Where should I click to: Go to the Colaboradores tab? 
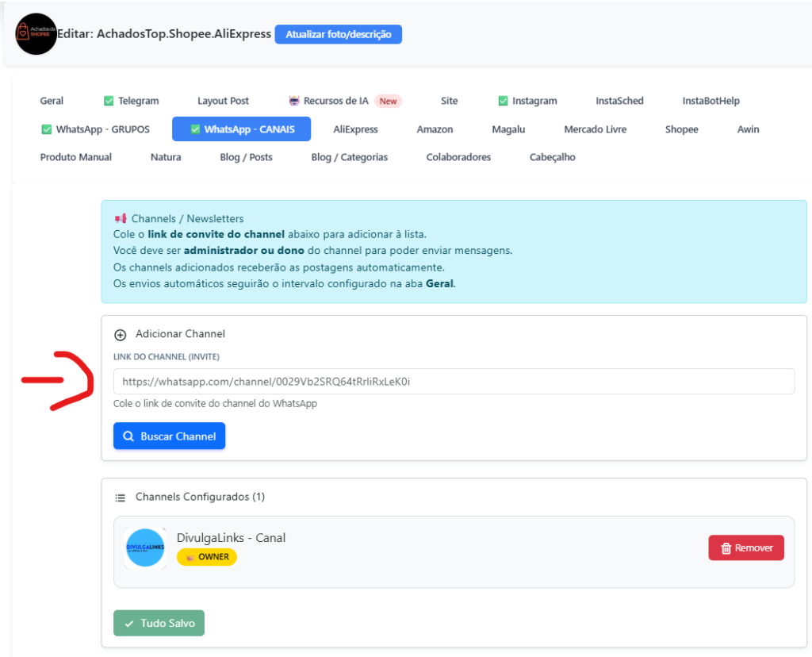458,157
